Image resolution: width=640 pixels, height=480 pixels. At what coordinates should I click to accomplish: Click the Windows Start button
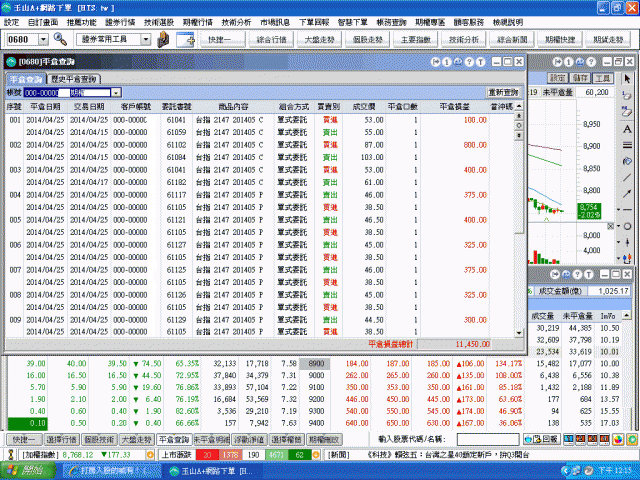point(18,468)
